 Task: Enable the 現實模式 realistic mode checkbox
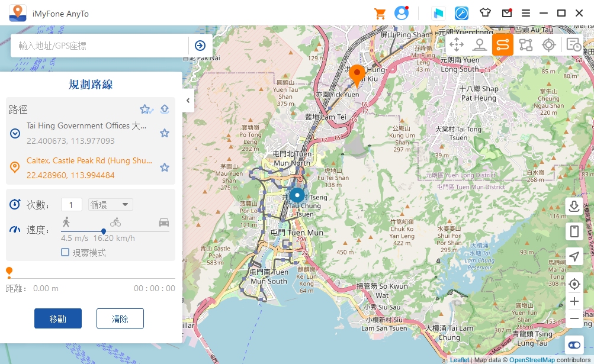[x=65, y=252]
